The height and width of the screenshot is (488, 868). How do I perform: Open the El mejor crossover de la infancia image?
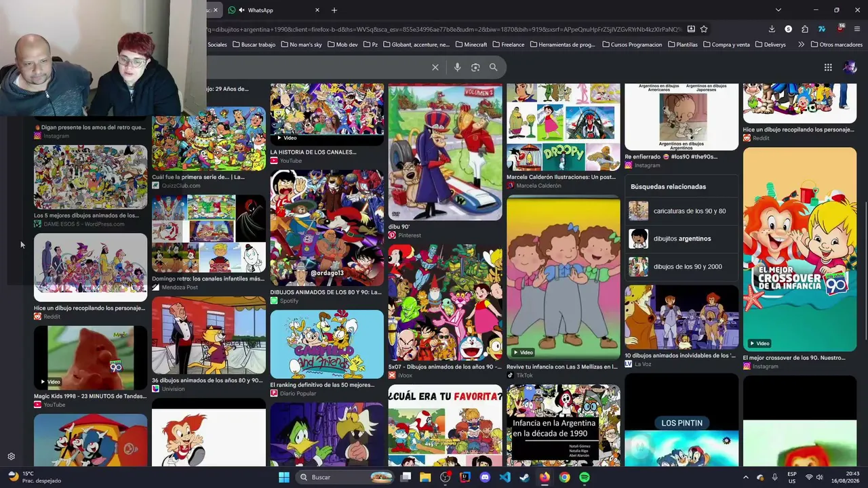pyautogui.click(x=800, y=249)
